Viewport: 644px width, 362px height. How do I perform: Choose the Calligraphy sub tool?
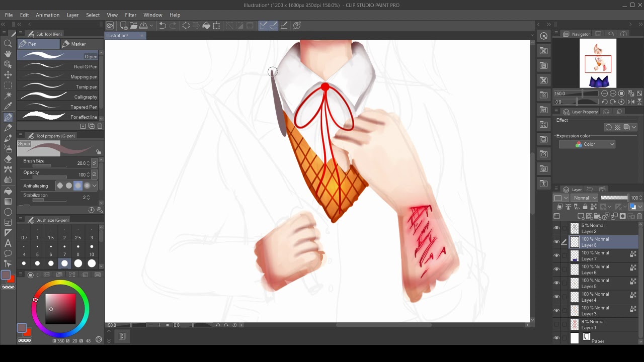click(x=58, y=97)
